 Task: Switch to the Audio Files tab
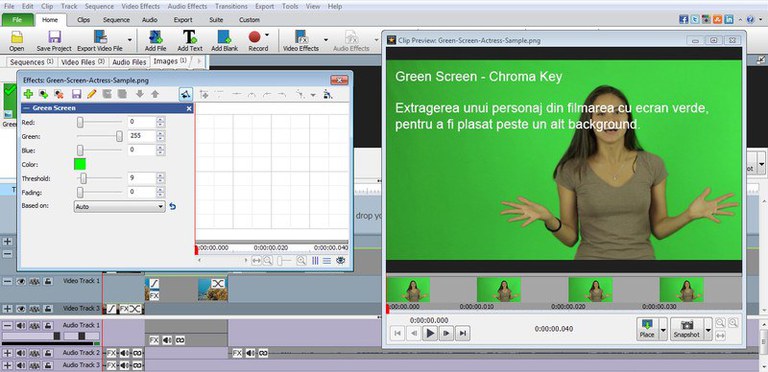[129, 62]
